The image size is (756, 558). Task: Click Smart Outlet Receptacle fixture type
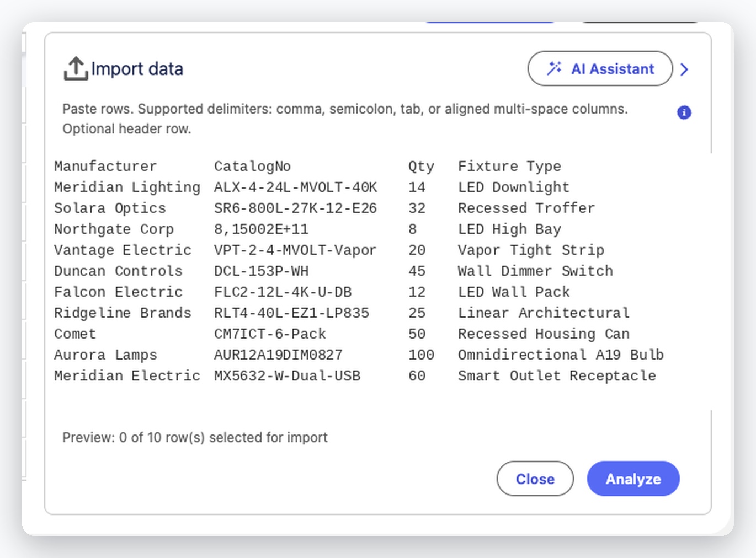point(557,376)
